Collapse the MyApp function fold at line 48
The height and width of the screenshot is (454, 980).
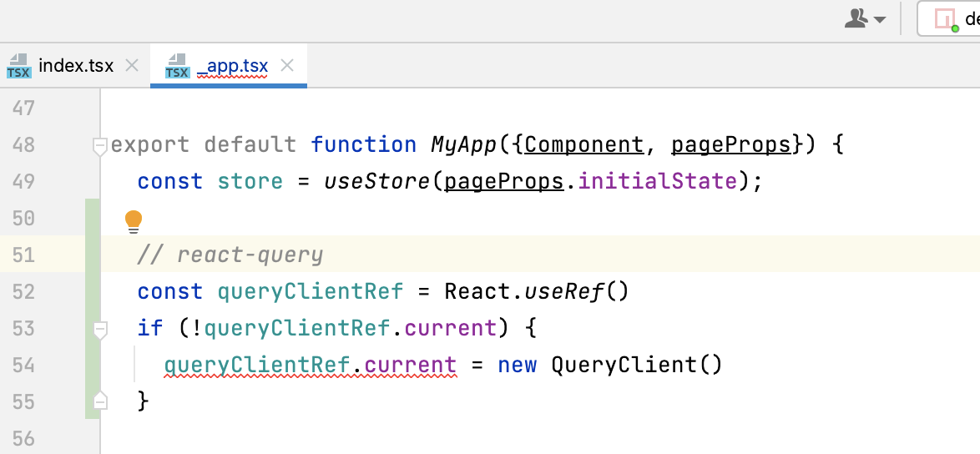(x=100, y=146)
